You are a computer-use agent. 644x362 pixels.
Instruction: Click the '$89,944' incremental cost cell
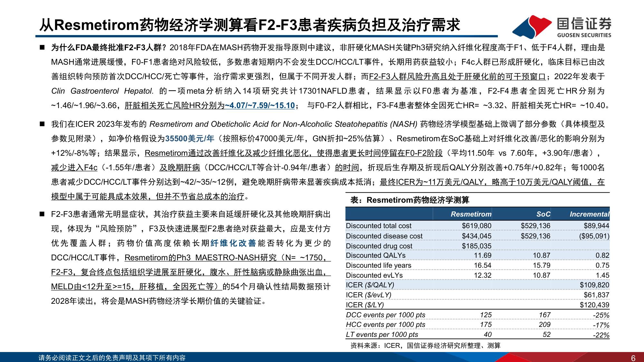click(x=596, y=226)
